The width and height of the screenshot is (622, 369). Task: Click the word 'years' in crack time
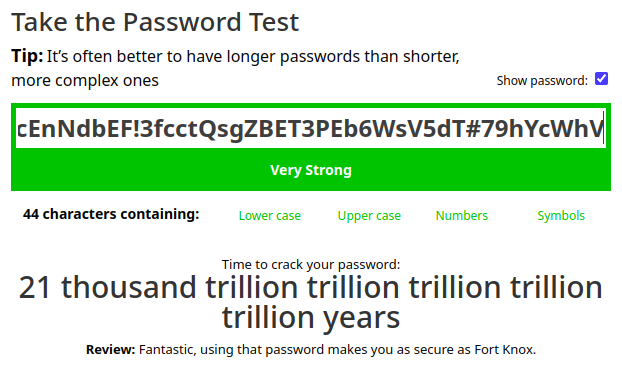pos(360,318)
